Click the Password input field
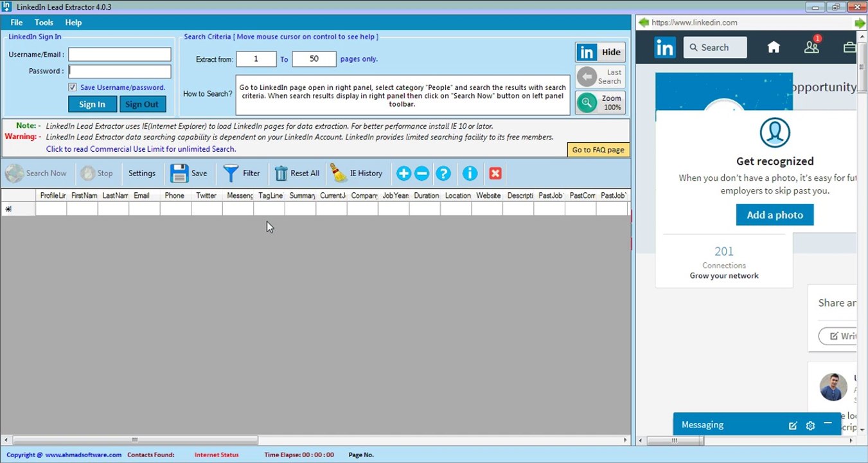The image size is (868, 463). click(x=120, y=71)
